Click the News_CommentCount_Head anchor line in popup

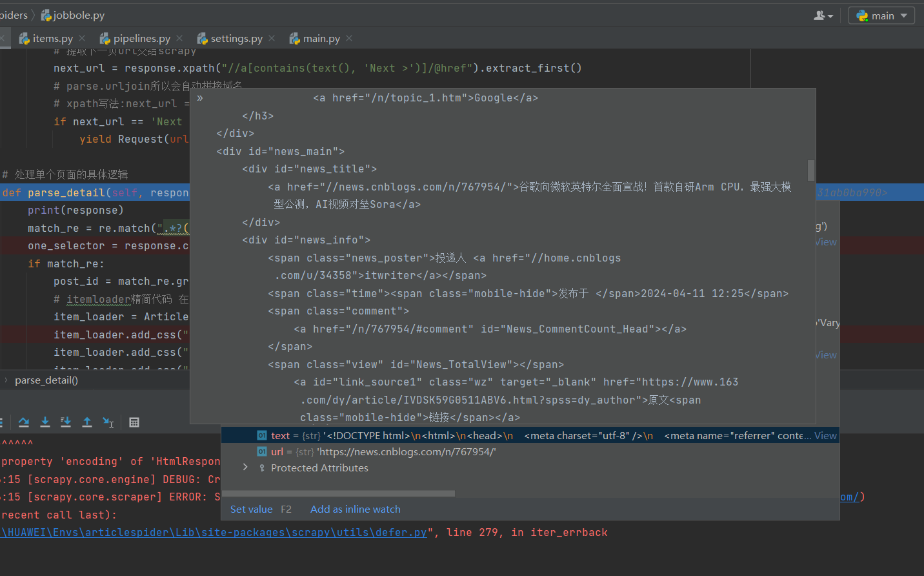coord(490,329)
